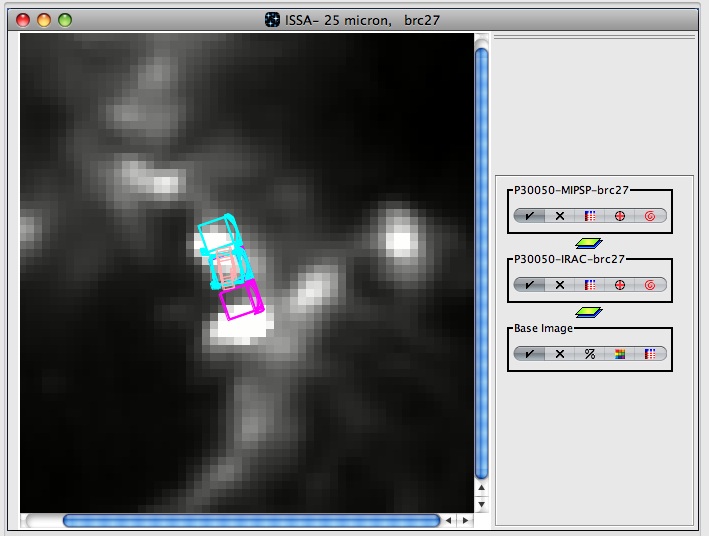Click the last grid icon under Base Image
This screenshot has height=536, width=709.
(650, 354)
